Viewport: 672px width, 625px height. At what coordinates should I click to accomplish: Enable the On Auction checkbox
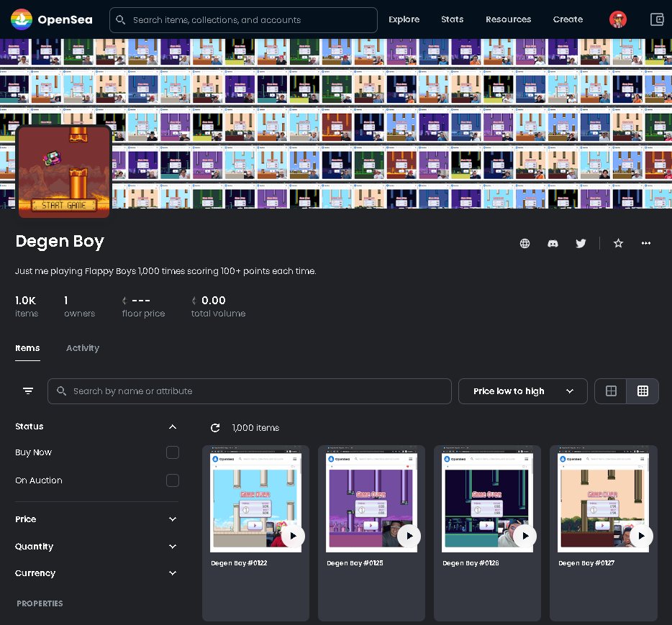[172, 480]
